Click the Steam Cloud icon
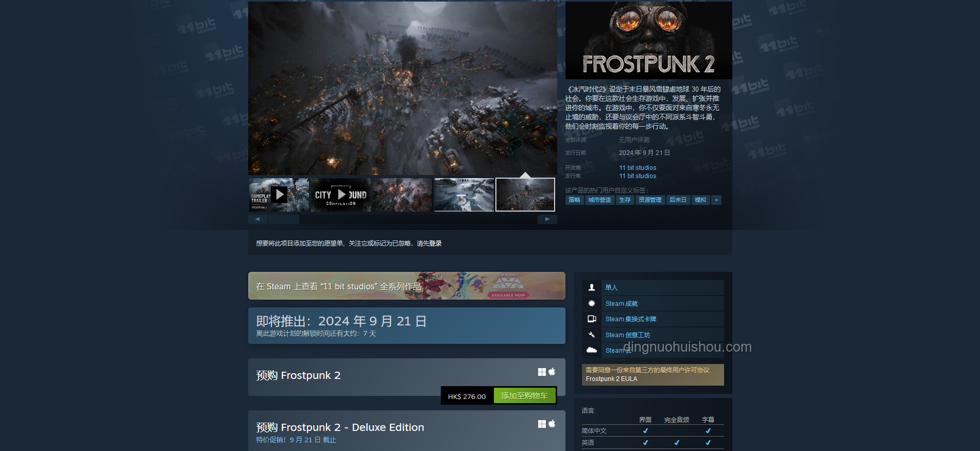 click(592, 350)
